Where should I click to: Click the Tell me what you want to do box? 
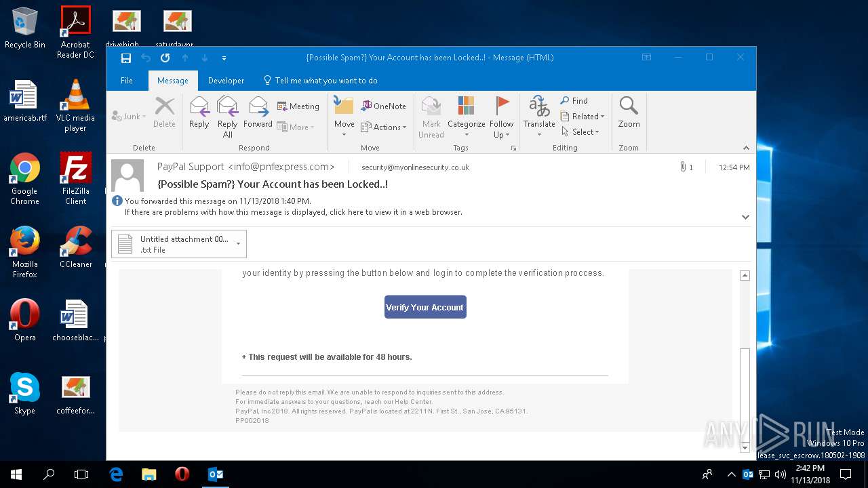point(320,81)
